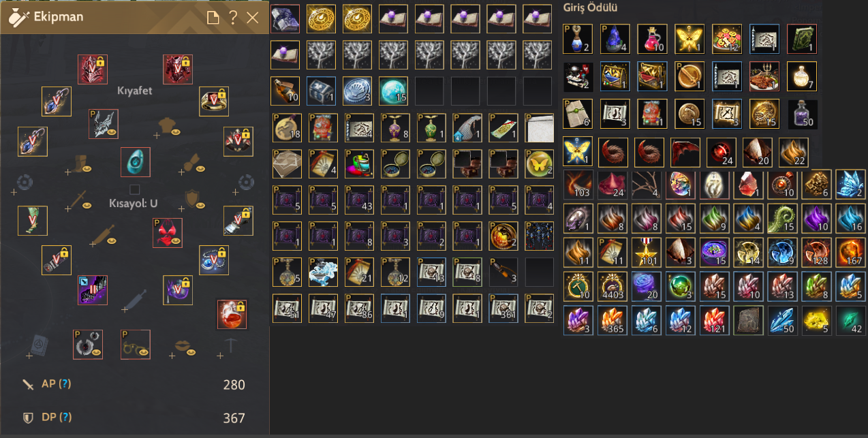The width and height of the screenshot is (868, 438).
Task: Click the medal item with 101 count
Action: 647,252
